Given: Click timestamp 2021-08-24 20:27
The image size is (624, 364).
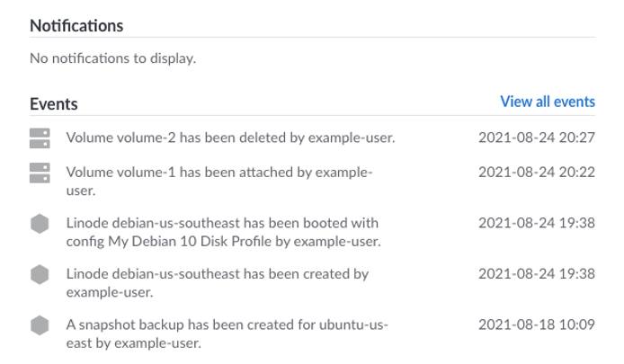Looking at the screenshot, I should pyautogui.click(x=536, y=138).
